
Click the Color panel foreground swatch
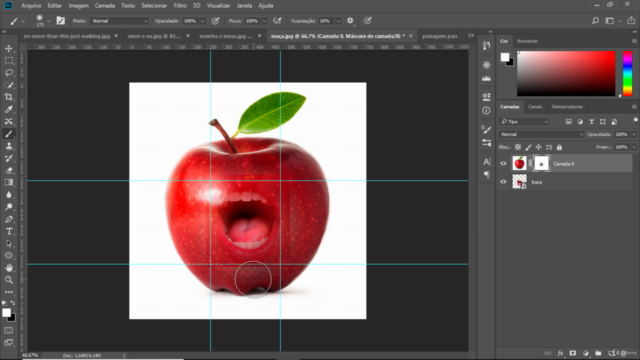point(505,57)
